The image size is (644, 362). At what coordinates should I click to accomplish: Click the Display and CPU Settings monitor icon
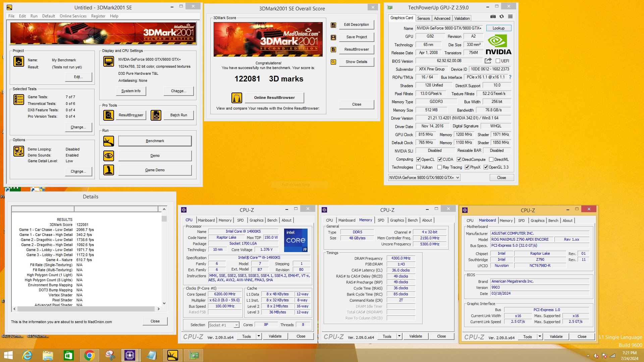pos(109,61)
